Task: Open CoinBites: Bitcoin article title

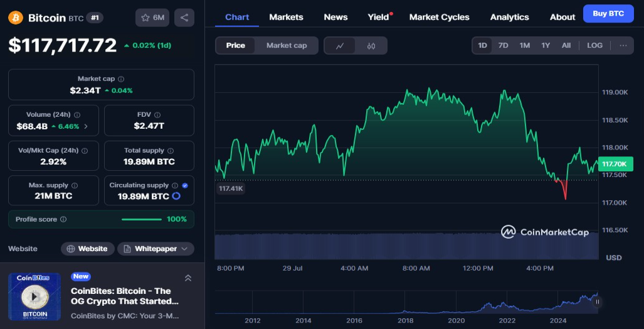Action: [125, 296]
